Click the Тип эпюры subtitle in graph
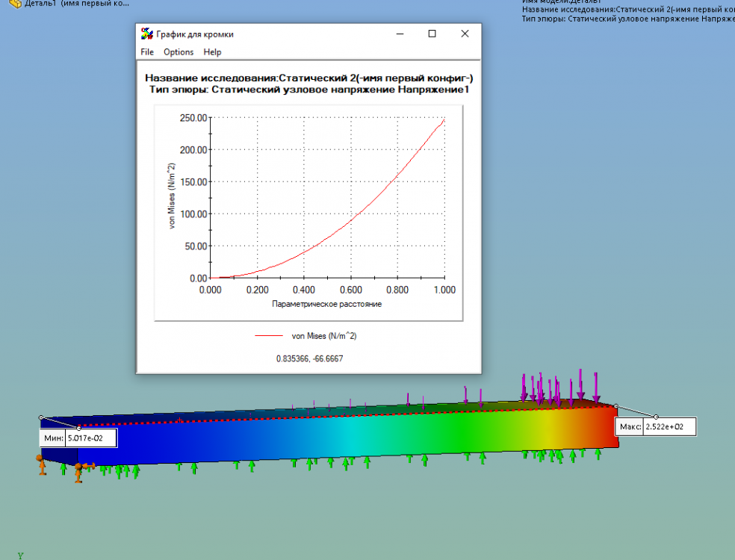Image resolution: width=735 pixels, height=560 pixels. click(309, 90)
